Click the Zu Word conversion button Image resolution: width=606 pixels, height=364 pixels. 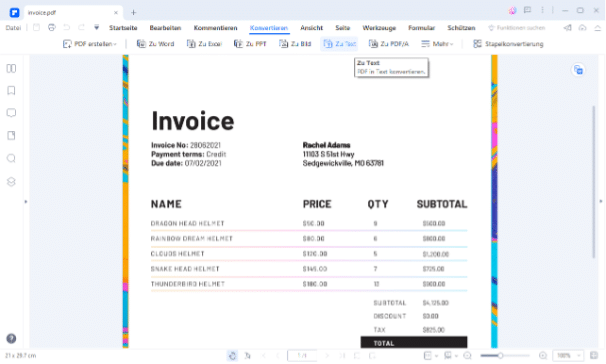155,44
